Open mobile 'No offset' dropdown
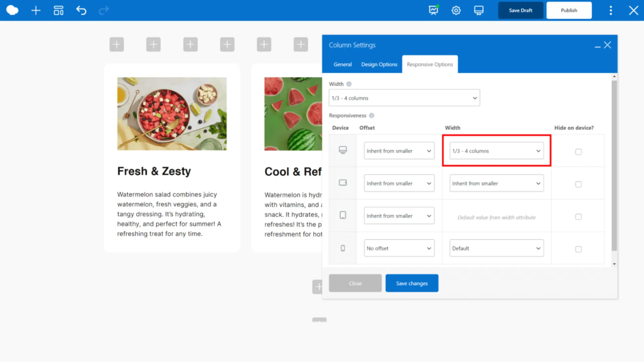Image resolution: width=644 pixels, height=362 pixels. click(399, 248)
